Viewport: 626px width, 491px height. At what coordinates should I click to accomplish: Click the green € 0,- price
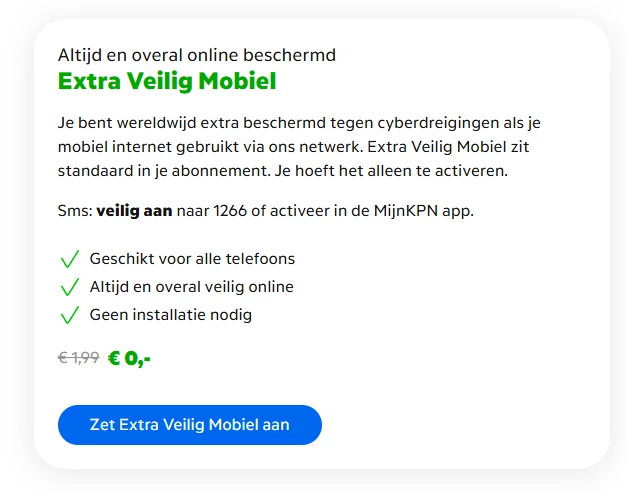click(x=129, y=357)
